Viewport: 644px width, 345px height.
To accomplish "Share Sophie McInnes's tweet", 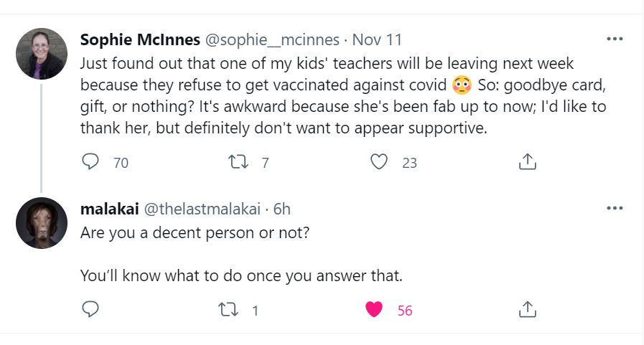I will pos(527,163).
